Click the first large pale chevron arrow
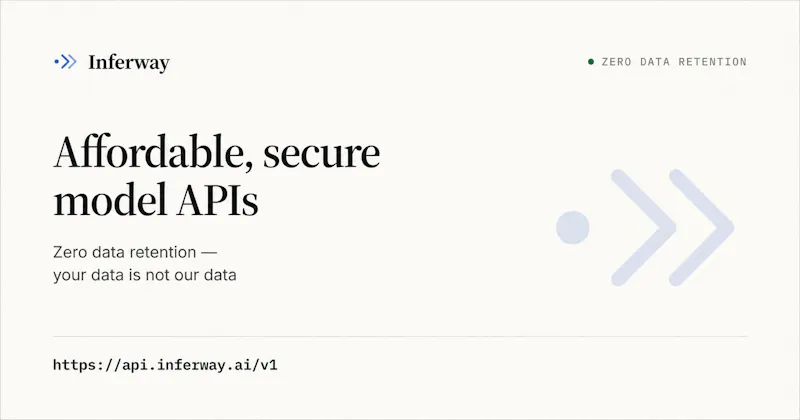 (643, 228)
